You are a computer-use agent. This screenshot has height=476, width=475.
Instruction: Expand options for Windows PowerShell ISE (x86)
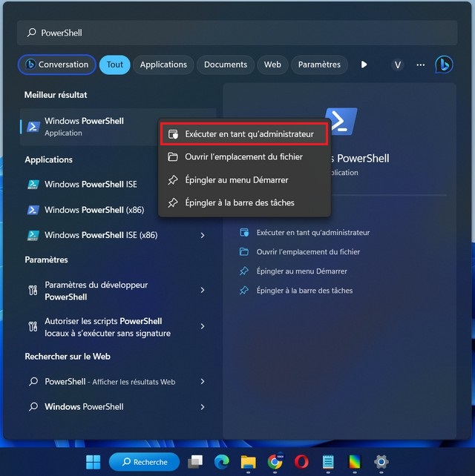[x=203, y=235]
